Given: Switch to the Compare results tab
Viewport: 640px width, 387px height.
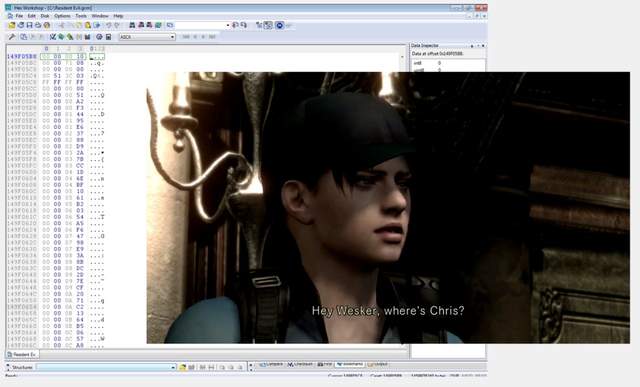Looking at the screenshot, I should click(271, 364).
